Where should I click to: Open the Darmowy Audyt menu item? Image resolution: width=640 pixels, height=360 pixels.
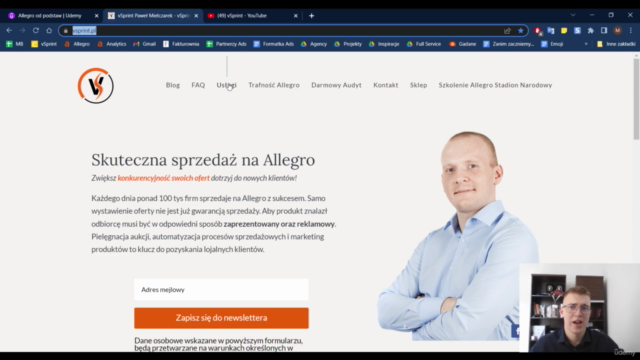coord(336,85)
